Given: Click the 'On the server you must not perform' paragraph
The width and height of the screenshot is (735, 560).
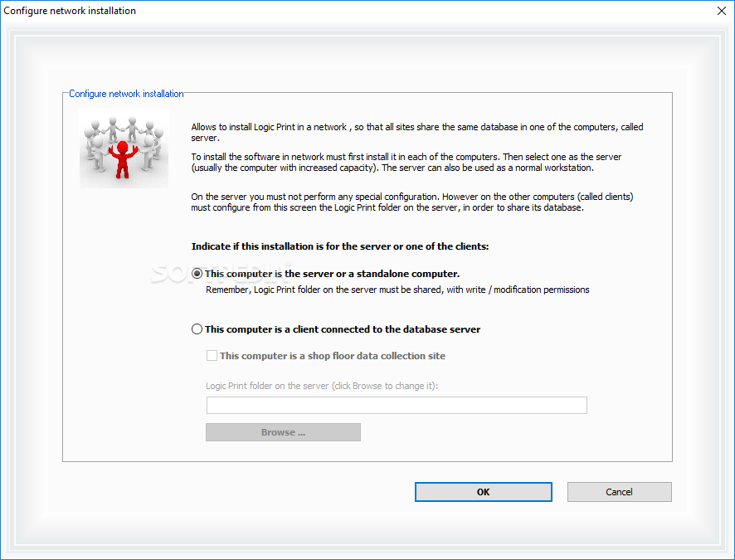Looking at the screenshot, I should [412, 202].
